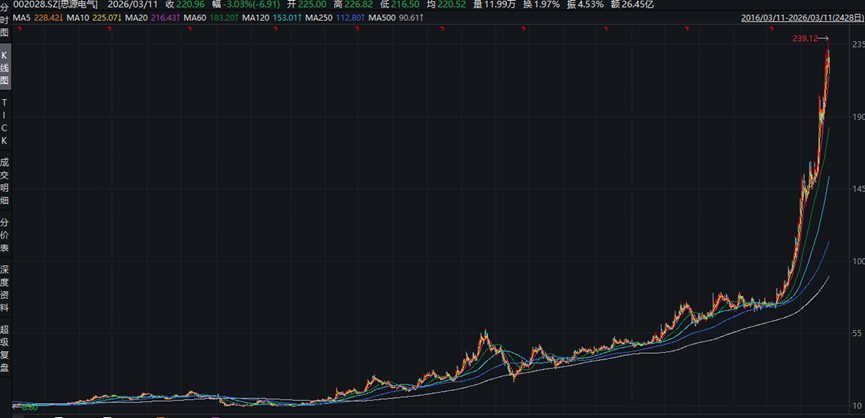The image size is (865, 418).
Task: Click the 002028.SZ[思源电气] stock name
Action: [x=47, y=5]
